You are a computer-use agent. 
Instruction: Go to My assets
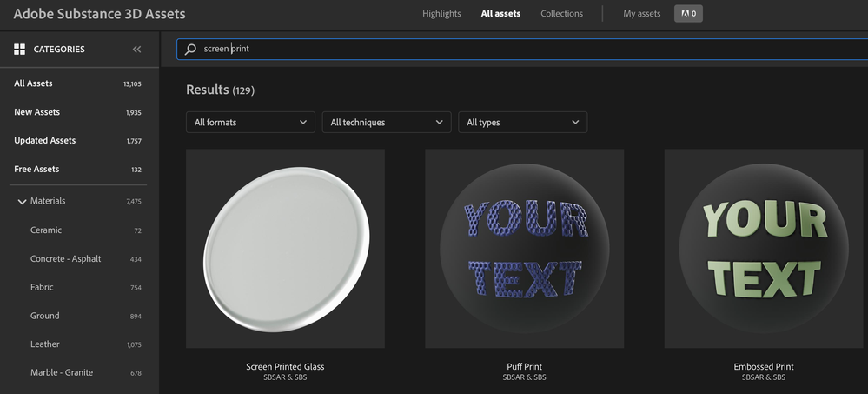641,14
